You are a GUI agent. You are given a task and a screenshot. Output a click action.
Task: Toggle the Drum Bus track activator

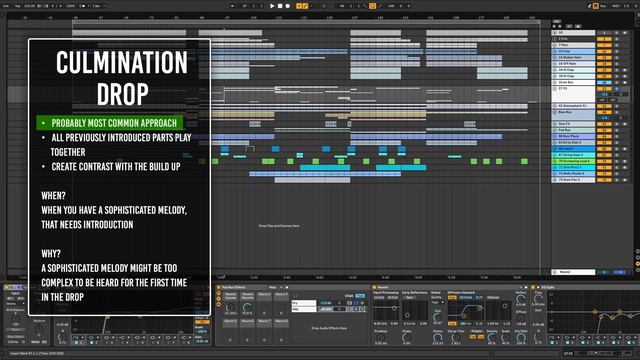tap(604, 82)
